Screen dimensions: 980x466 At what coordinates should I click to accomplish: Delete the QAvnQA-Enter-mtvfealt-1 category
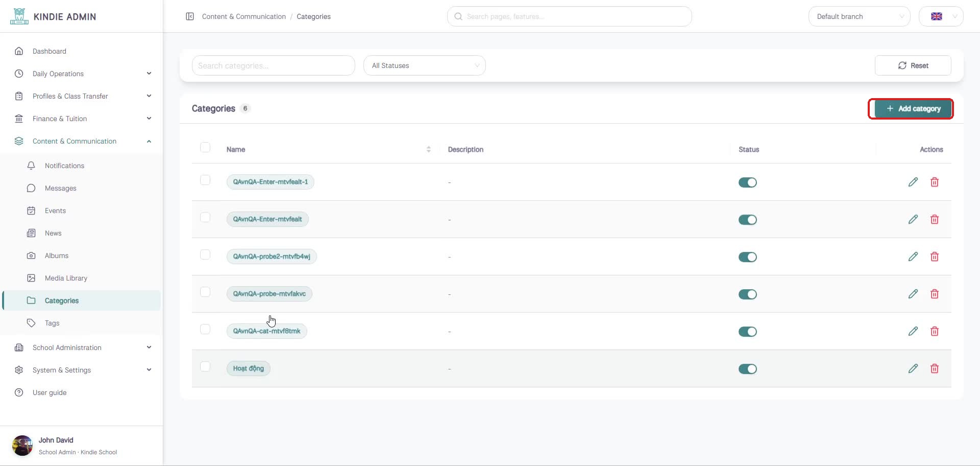pyautogui.click(x=935, y=182)
